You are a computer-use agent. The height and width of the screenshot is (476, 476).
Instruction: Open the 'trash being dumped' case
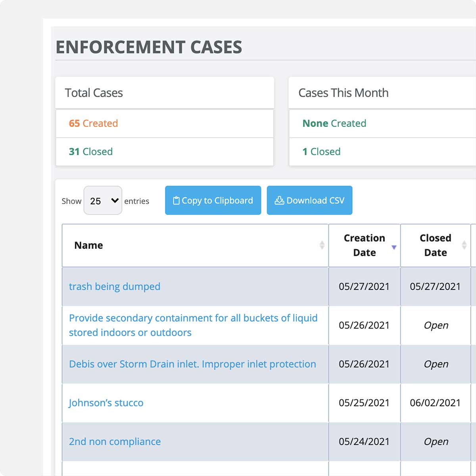click(115, 286)
